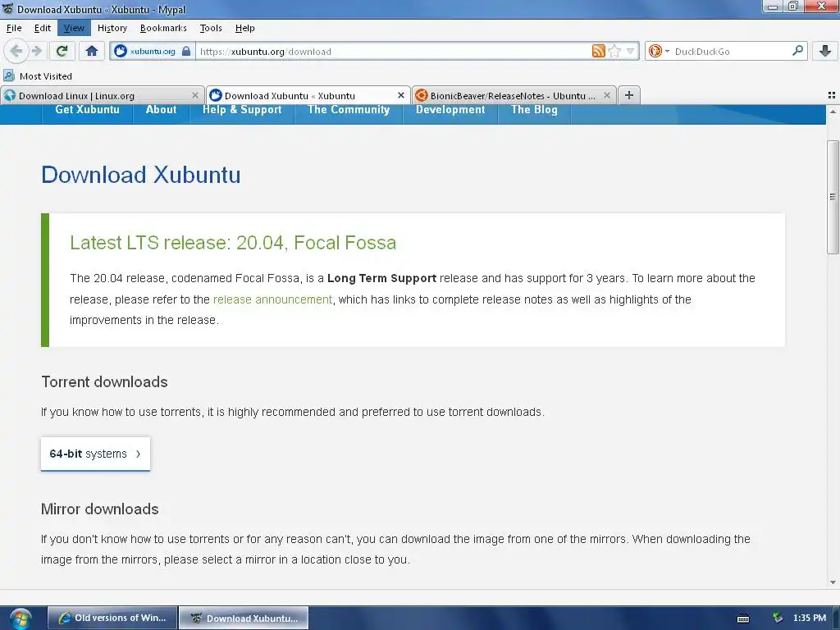Click the padlock security icon
The image size is (840, 630).
[x=186, y=52]
